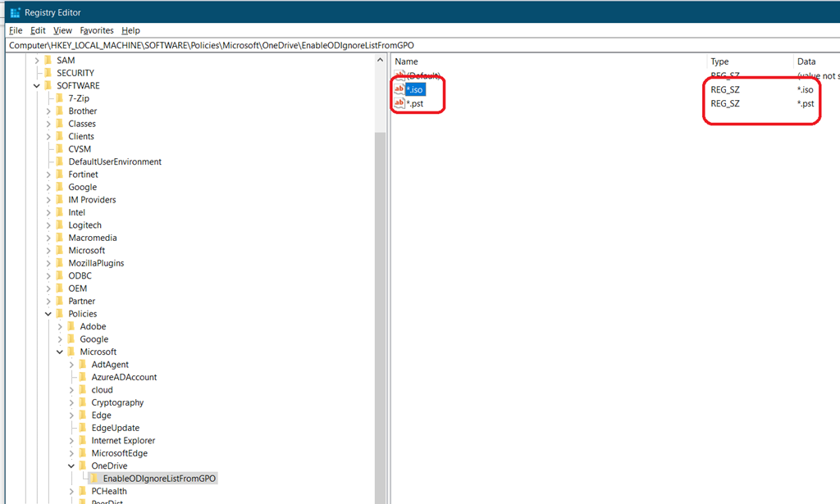Collapse the Policies key

click(x=48, y=314)
